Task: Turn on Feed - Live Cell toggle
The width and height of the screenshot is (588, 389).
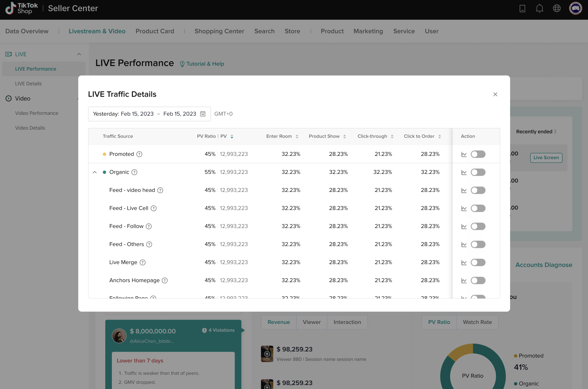Action: [478, 208]
